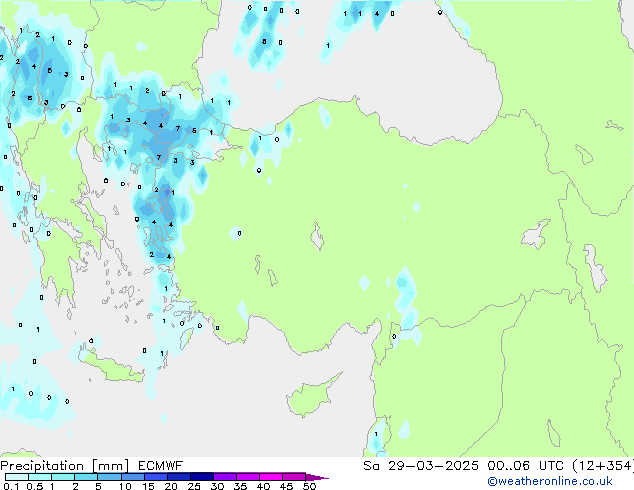This screenshot has width=634, height=490.
Task: Click the 25–30 mm dark blue swatch
Action: (x=202, y=477)
